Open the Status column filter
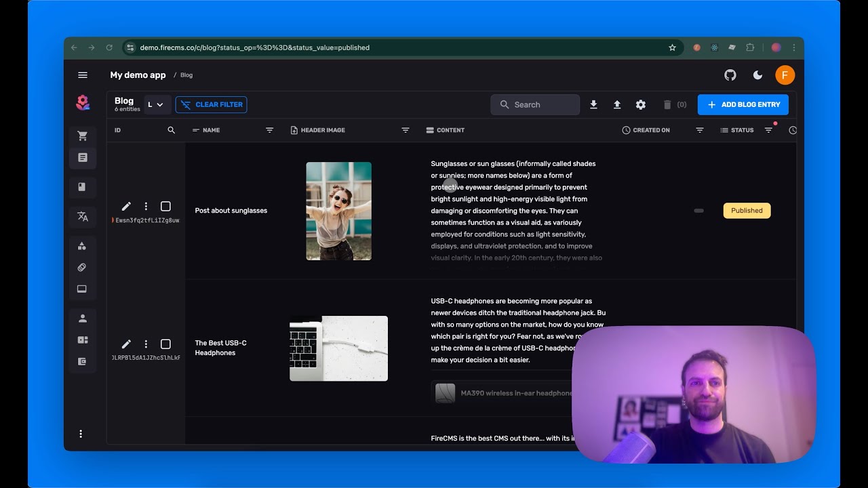Viewport: 868px width, 488px height. (x=768, y=130)
